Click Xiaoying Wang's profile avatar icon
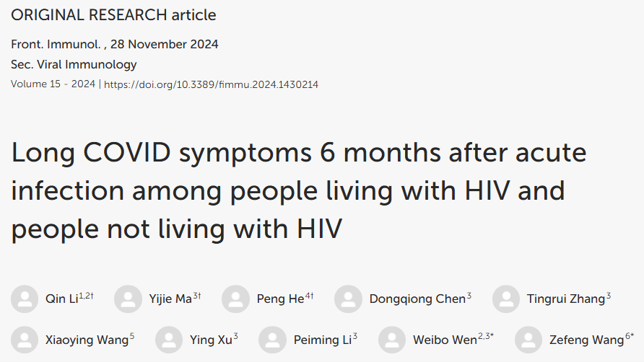Viewport: 644px width, 362px height. (25, 340)
